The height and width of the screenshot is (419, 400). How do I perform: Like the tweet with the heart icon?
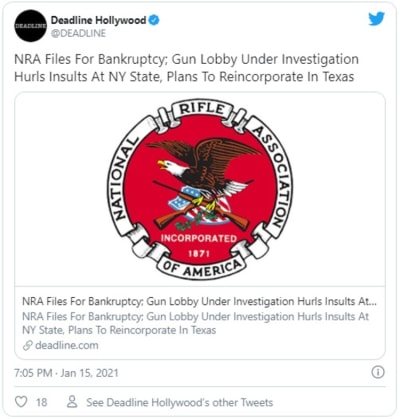click(x=21, y=402)
